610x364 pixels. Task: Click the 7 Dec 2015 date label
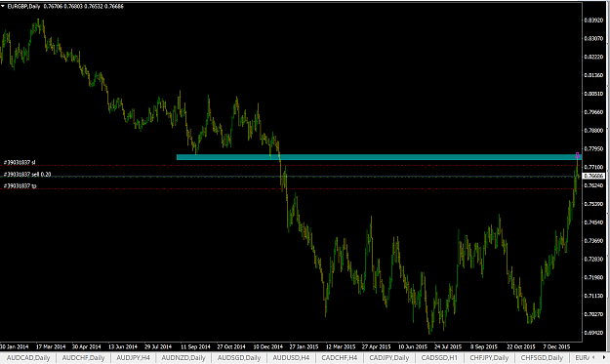(556, 346)
